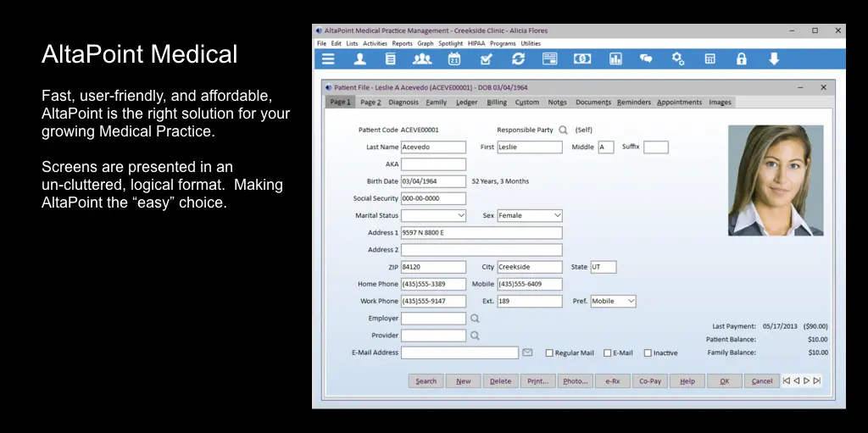This screenshot has width=868, height=433.
Task: Click into the Last Name field
Action: tap(433, 147)
